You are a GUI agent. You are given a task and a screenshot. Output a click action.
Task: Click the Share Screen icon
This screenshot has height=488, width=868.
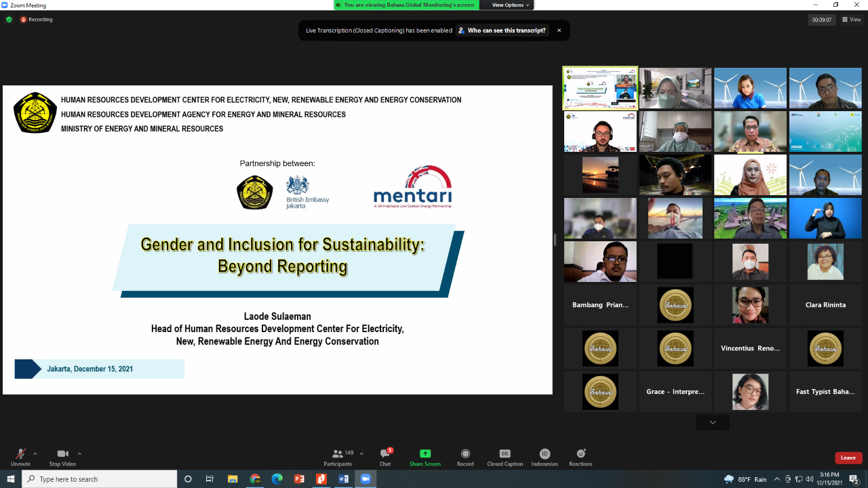coord(425,454)
